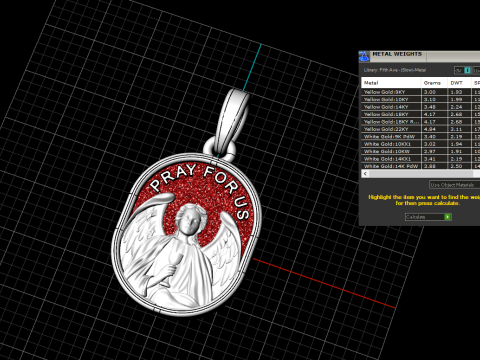Toggle the small cyan switch beside the library name
The image size is (480, 360).
pyautogui.click(x=467, y=70)
